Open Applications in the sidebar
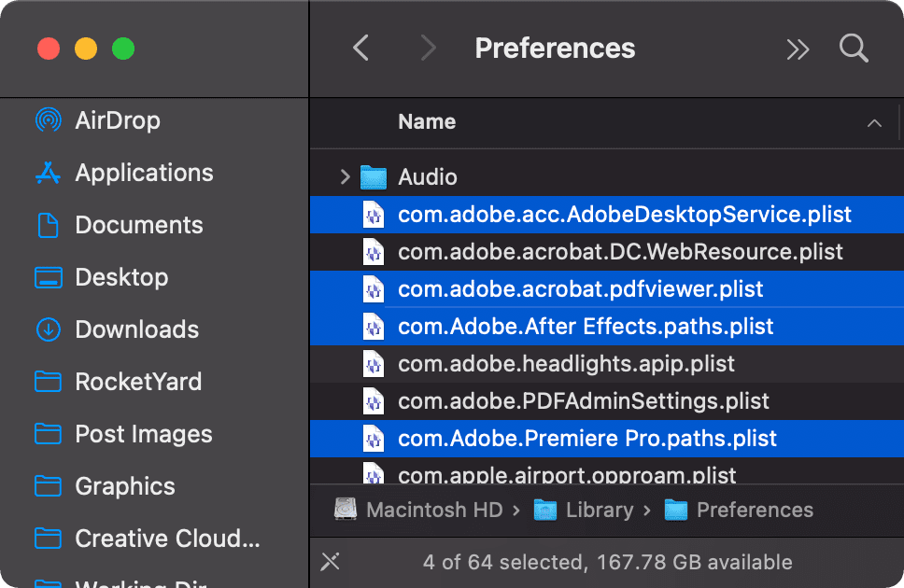This screenshot has height=588, width=904. pyautogui.click(x=144, y=173)
